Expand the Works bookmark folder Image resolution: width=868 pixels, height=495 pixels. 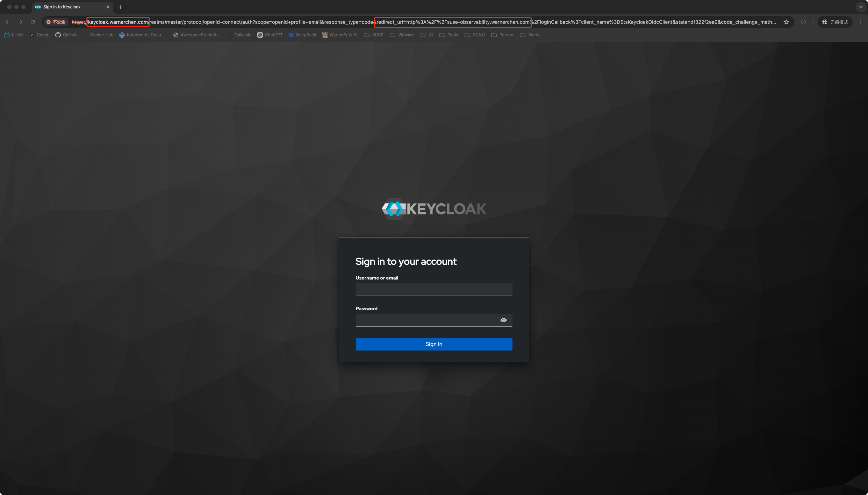(x=530, y=35)
